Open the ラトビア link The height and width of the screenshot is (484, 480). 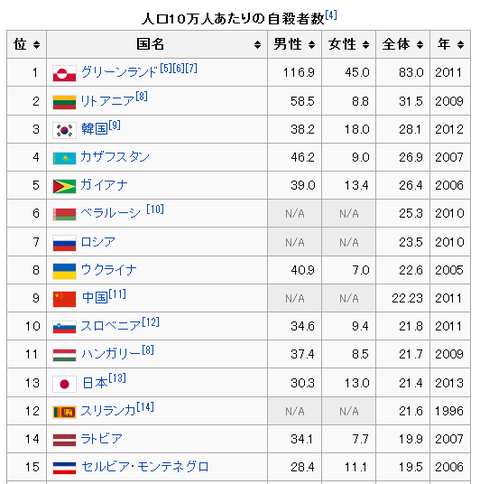[102, 439]
